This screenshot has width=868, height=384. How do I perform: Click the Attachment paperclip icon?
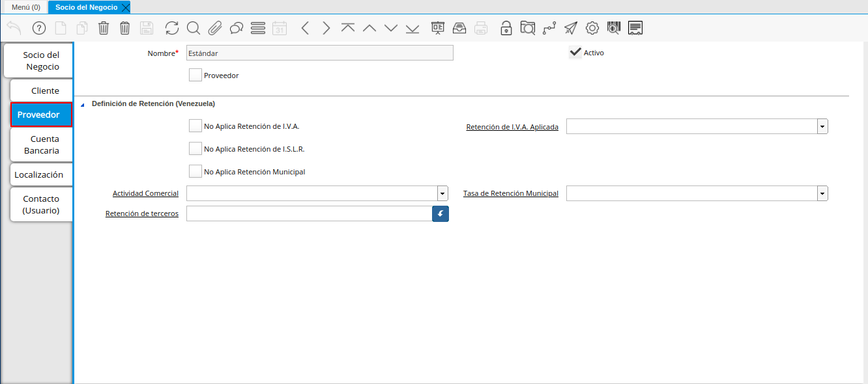tap(215, 28)
